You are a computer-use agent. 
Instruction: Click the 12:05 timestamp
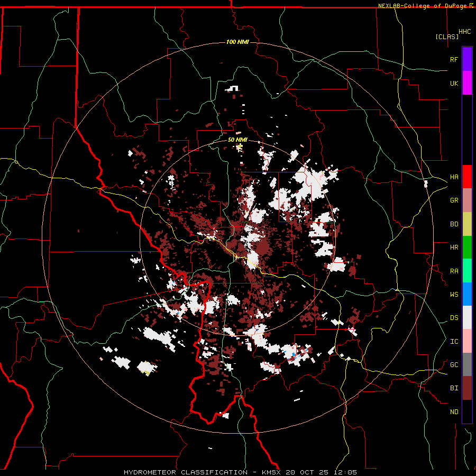pos(346,472)
